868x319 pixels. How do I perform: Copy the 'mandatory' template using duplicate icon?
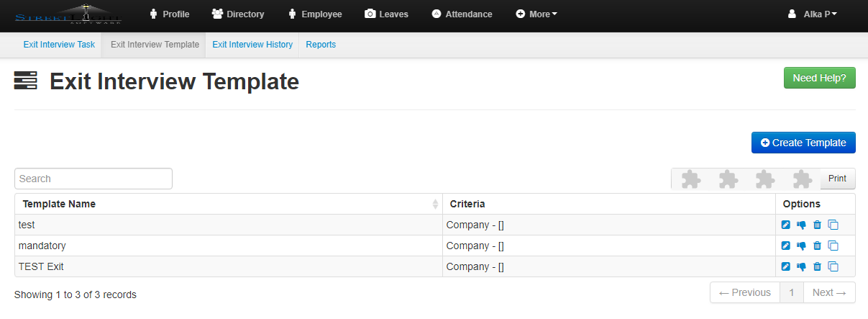click(833, 246)
